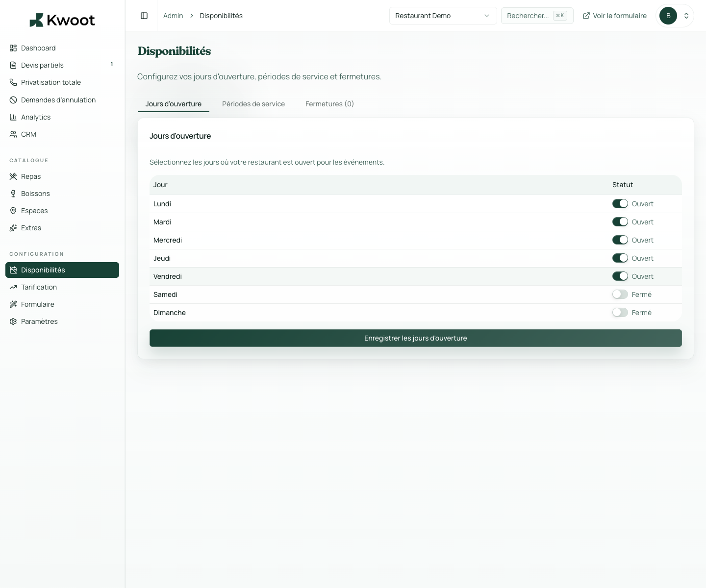Click the Privatisation totale phone icon
The height and width of the screenshot is (588, 706).
pos(13,82)
